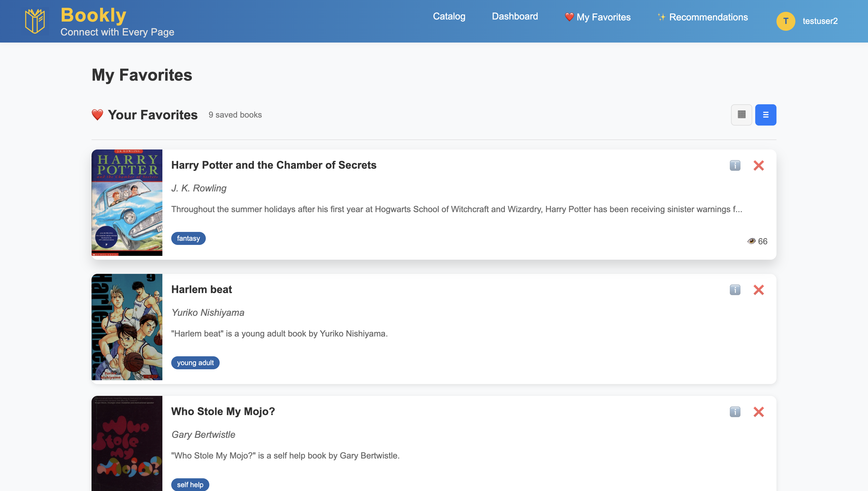Click the Harlem beat book title
This screenshot has width=868, height=491.
(x=201, y=290)
